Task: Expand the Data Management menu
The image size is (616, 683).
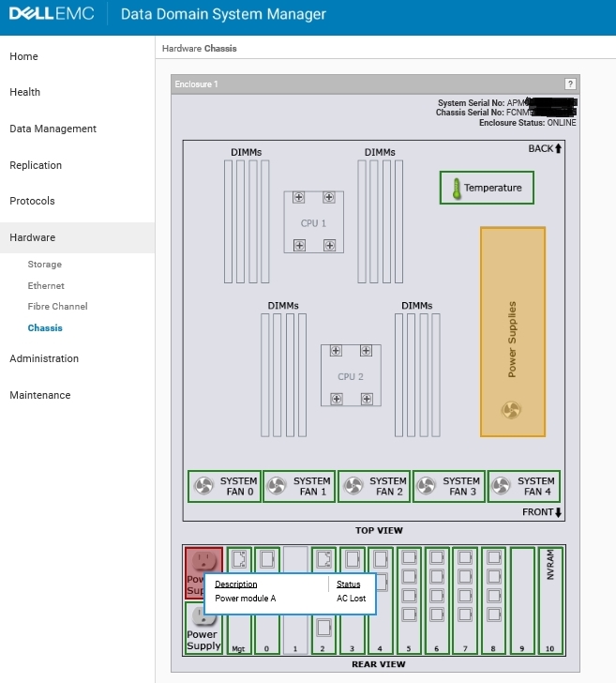Action: 53,129
